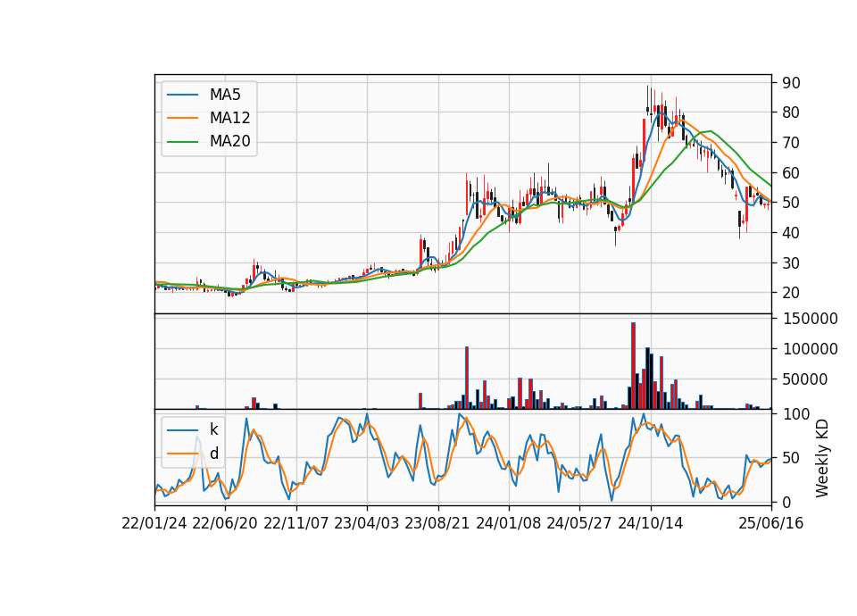This screenshot has height=616, width=857.
Task: Click the KD axis value 0
Action: pyautogui.click(x=787, y=502)
